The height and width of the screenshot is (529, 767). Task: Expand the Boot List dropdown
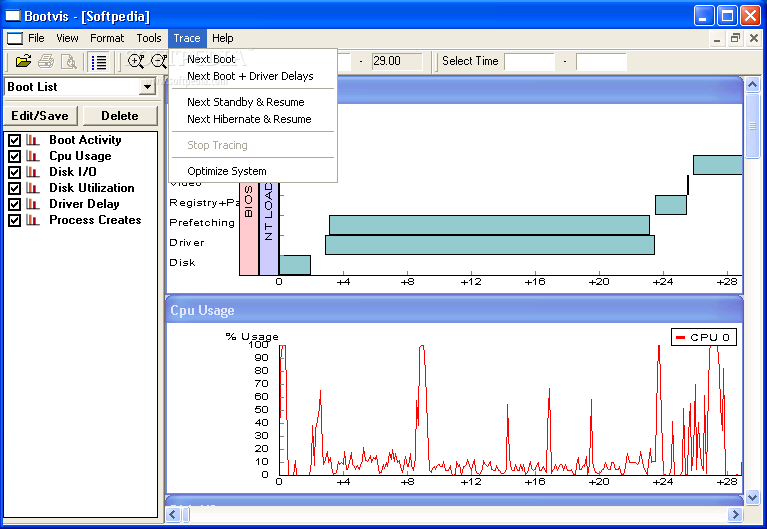tap(147, 87)
